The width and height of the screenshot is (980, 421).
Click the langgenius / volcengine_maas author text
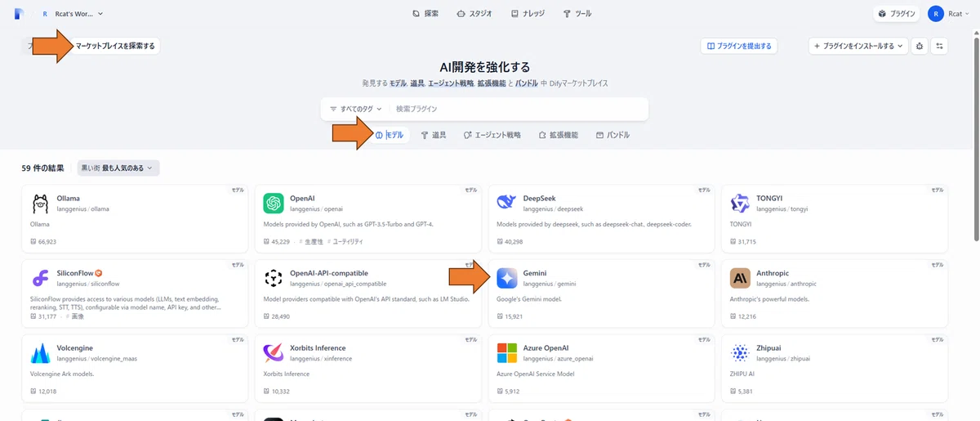coord(96,360)
